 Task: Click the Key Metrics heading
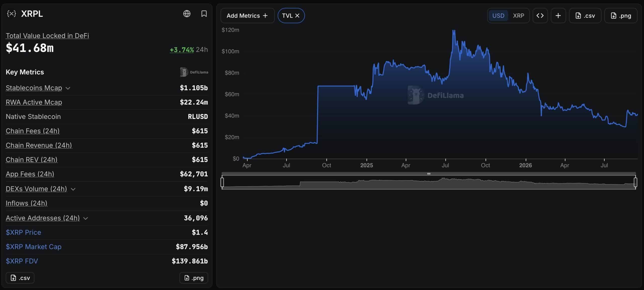point(25,72)
